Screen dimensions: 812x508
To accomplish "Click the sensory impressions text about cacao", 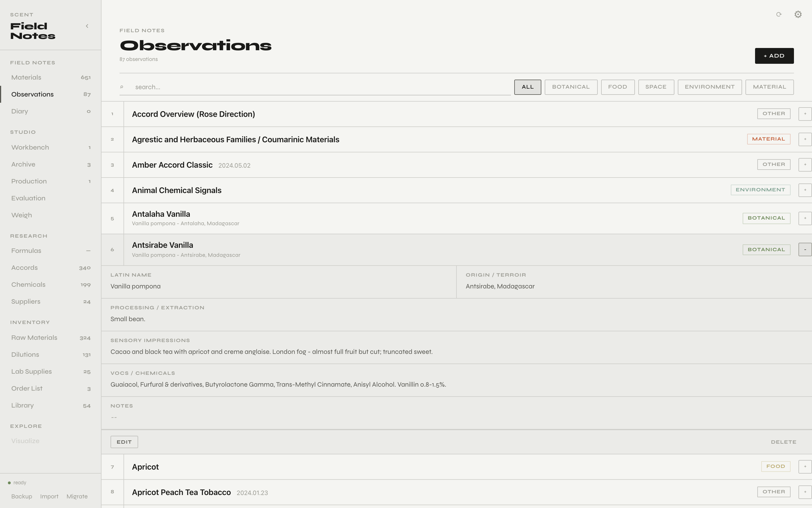I will point(272,352).
